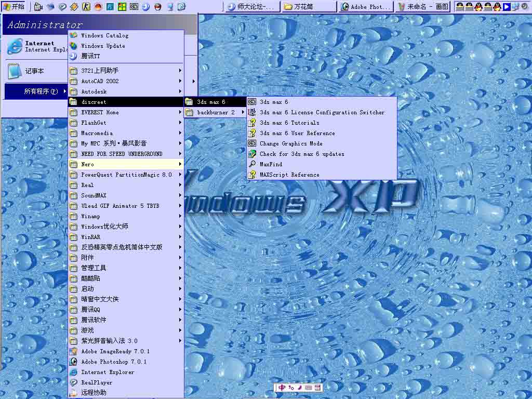Click Check for 3ds max 6 updates
Screen dimensions: 532x399
(301, 154)
